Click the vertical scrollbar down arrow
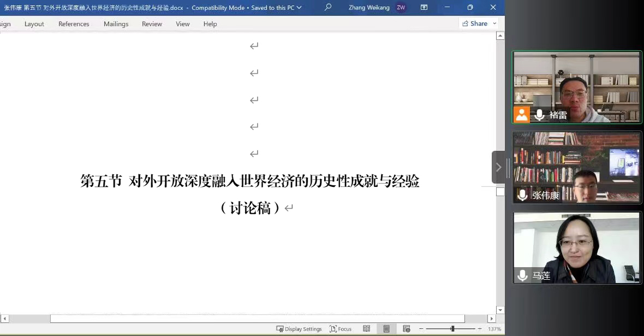Viewport: 644px width, 336px height. 500,310
